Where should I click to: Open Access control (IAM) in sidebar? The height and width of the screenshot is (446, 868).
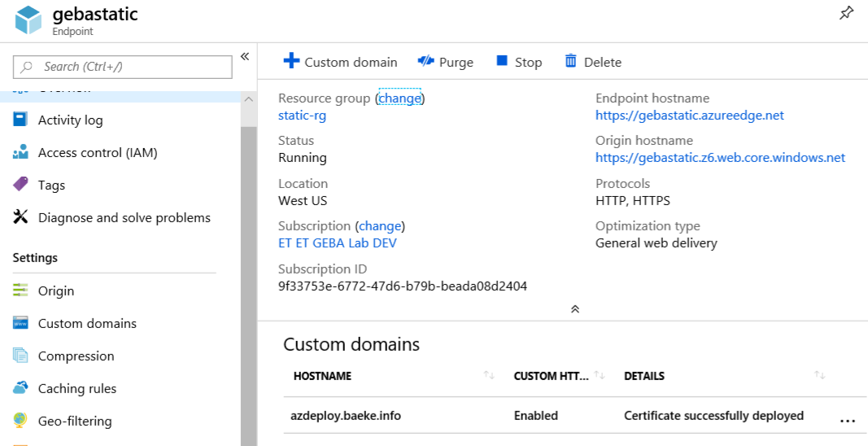(98, 153)
